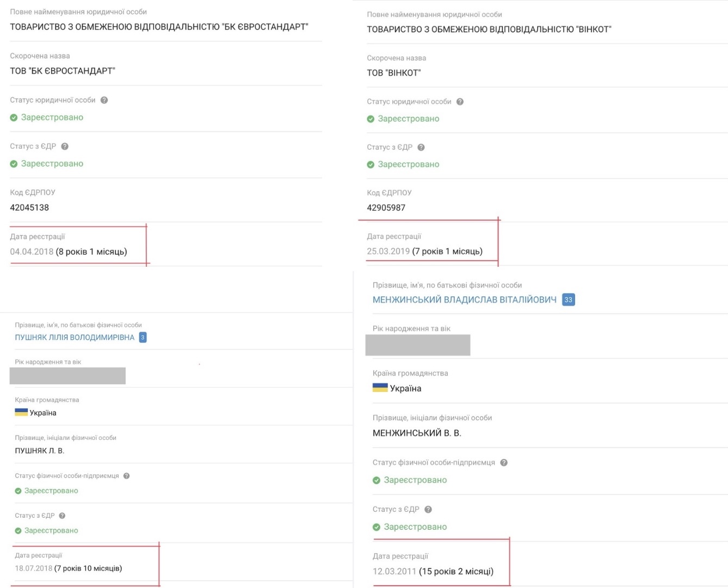Viewport: 728px width, 588px height.
Task: Click help icon beside Статус з ЄДР for ВІНКОТ
Action: pyautogui.click(x=421, y=148)
